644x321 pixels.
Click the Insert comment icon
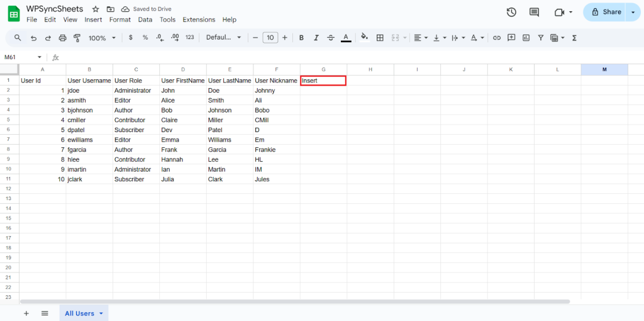click(x=511, y=38)
